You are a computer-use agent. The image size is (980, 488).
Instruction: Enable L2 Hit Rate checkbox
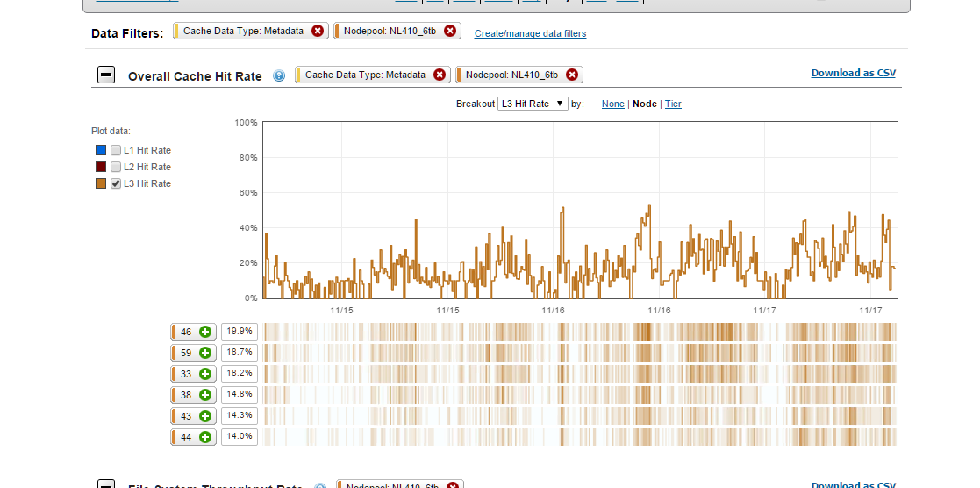116,167
